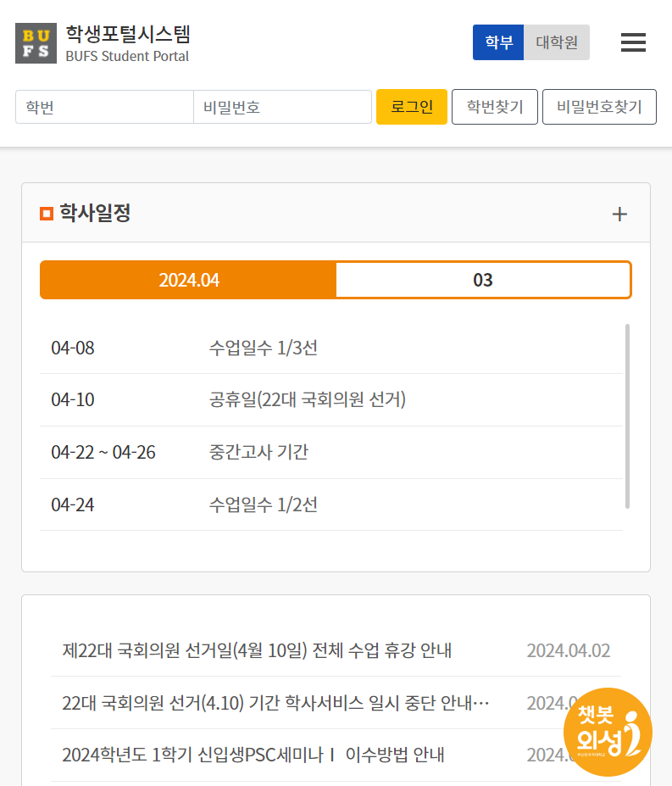
Task: Click the 학번찾기 button
Action: pyautogui.click(x=495, y=107)
